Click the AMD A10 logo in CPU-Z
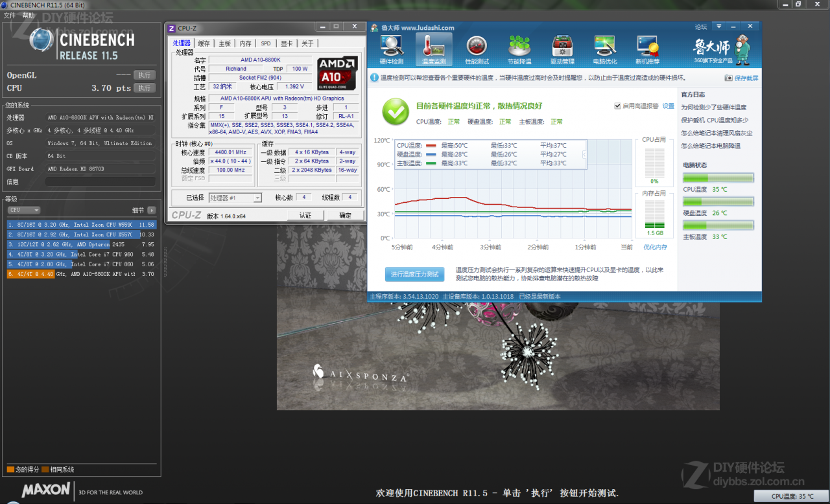 pos(337,73)
